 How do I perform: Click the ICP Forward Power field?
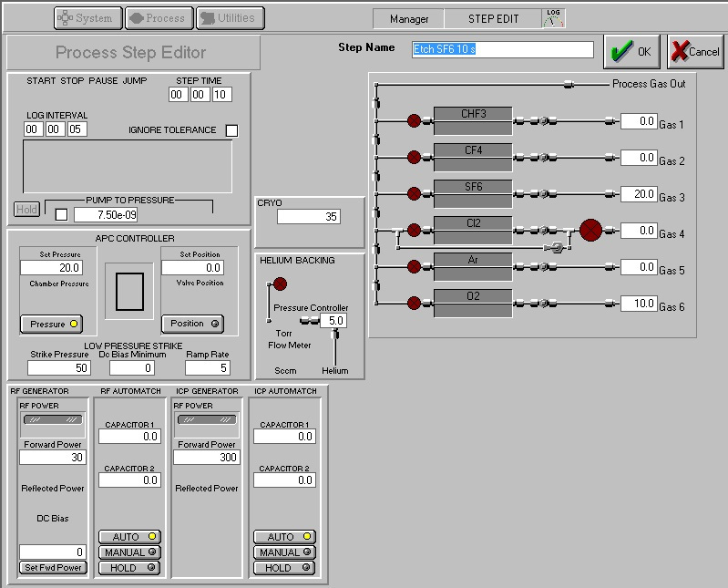click(x=207, y=457)
